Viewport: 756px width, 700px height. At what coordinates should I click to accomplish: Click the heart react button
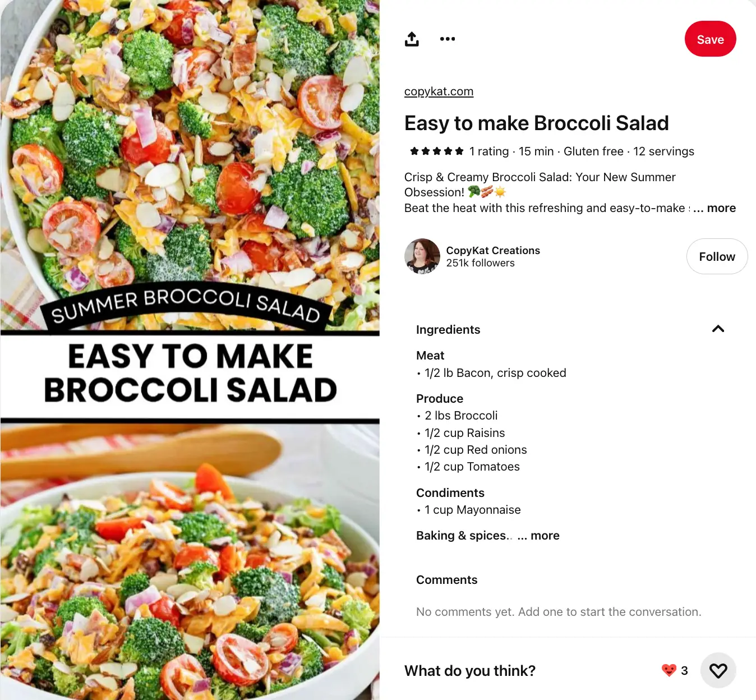pos(718,670)
